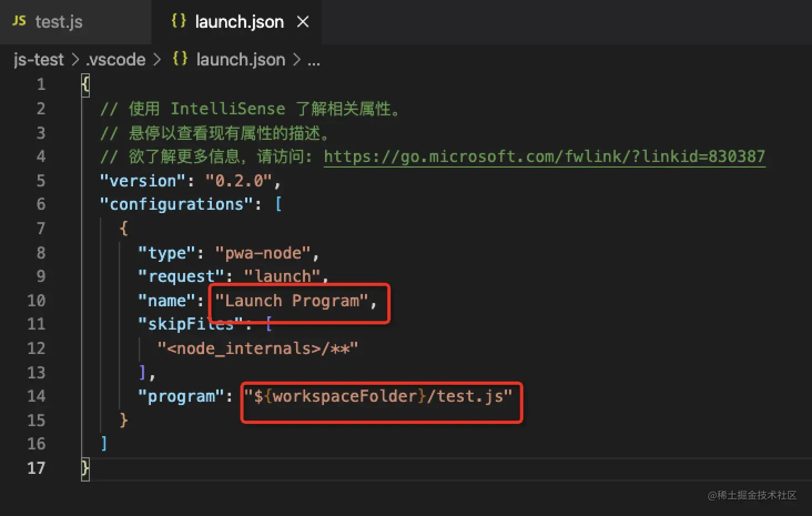Image resolution: width=812 pixels, height=516 pixels.
Task: Click the closing bracket on line 13
Action: click(x=143, y=372)
